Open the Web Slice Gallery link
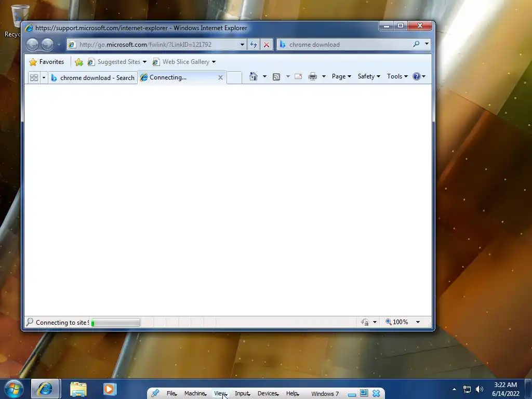532x399 pixels. 181,62
